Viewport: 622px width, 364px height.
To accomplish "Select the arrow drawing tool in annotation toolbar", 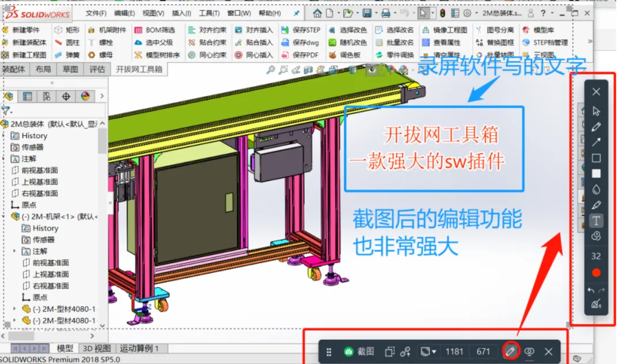I will [596, 142].
